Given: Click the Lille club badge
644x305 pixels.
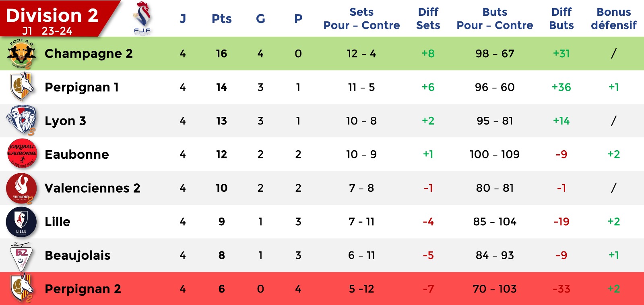Looking at the screenshot, I should coord(21,222).
